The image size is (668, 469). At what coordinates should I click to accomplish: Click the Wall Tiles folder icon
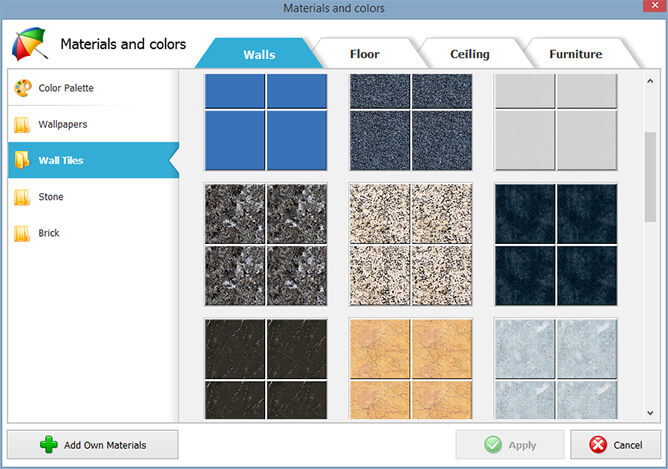tap(22, 161)
